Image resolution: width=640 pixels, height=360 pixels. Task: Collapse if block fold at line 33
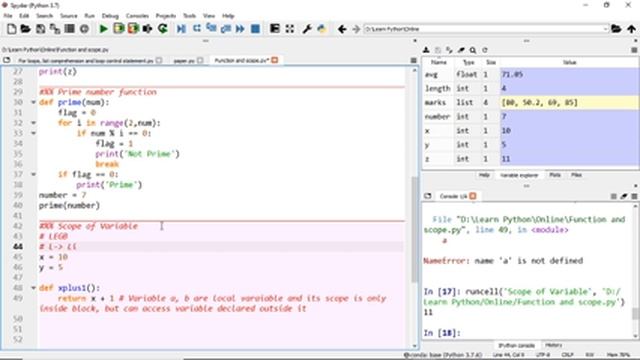pos(33,133)
